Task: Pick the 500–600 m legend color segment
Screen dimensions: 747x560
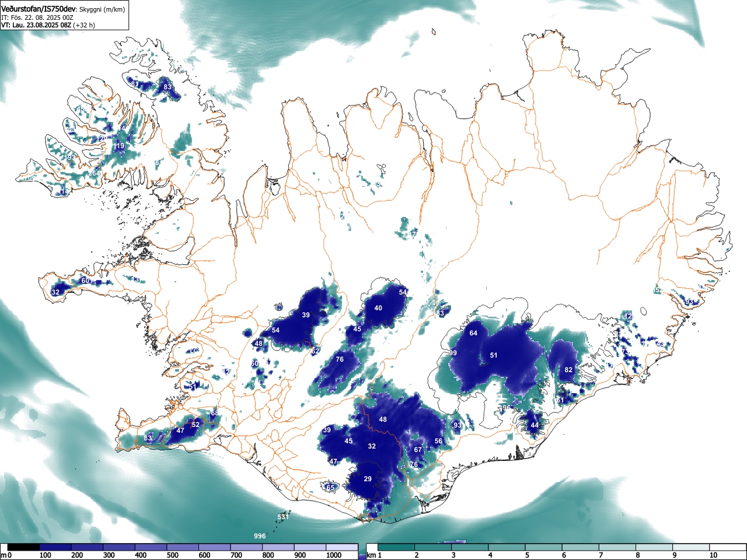Action: coord(183,547)
